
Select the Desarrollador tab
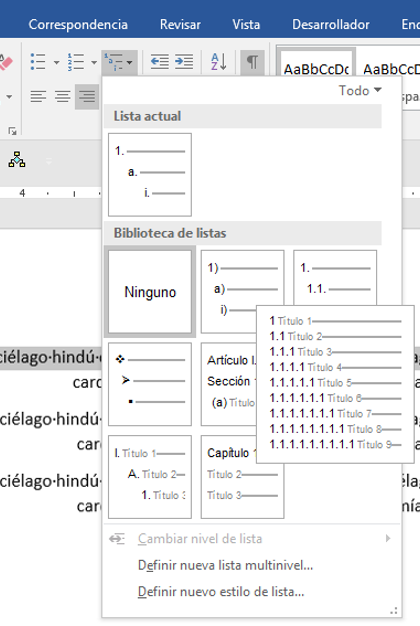click(x=331, y=24)
